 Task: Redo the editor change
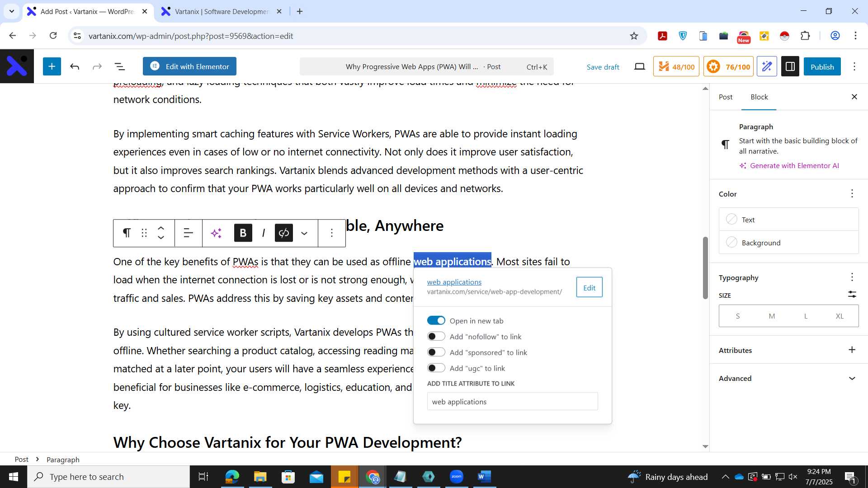coord(97,67)
